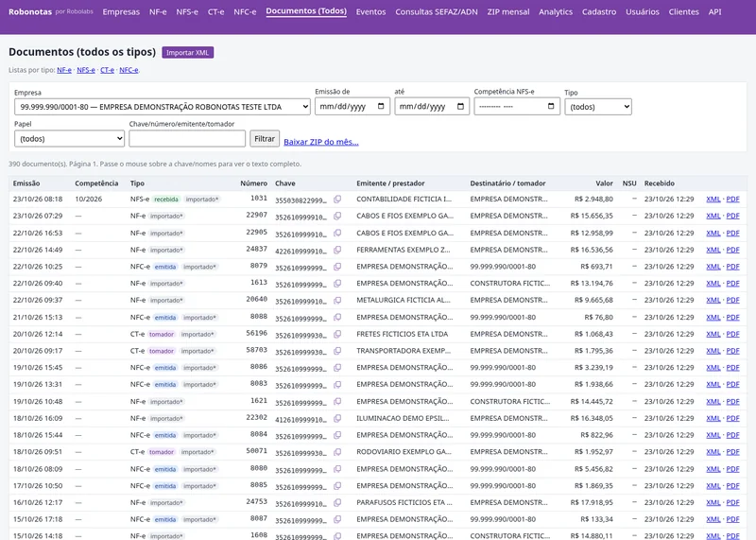Copy the key in the row numbered 8085

coord(337,486)
